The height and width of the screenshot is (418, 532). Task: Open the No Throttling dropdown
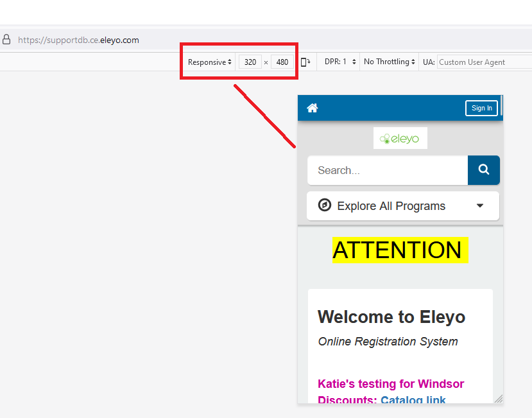tap(389, 62)
